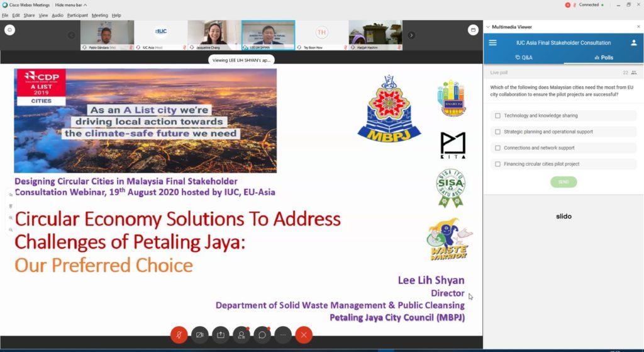The image size is (644, 352).
Task: Open the Slido user profile icon
Action: 634,43
